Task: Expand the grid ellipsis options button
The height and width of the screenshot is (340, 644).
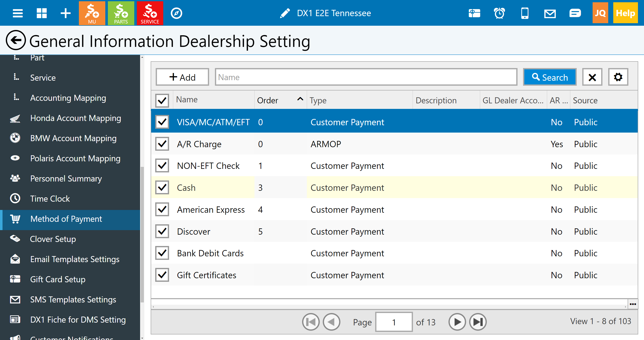Action: click(633, 304)
